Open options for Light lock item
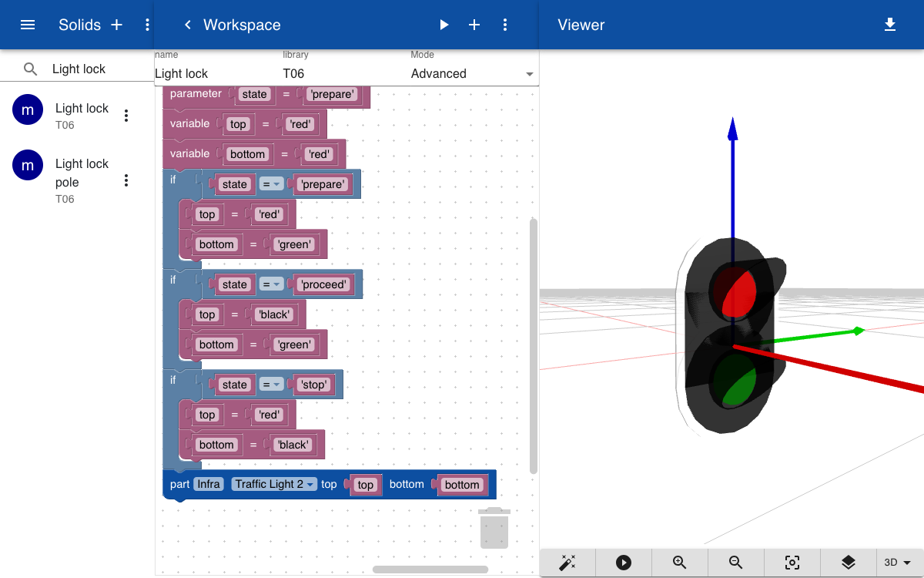 tap(126, 116)
